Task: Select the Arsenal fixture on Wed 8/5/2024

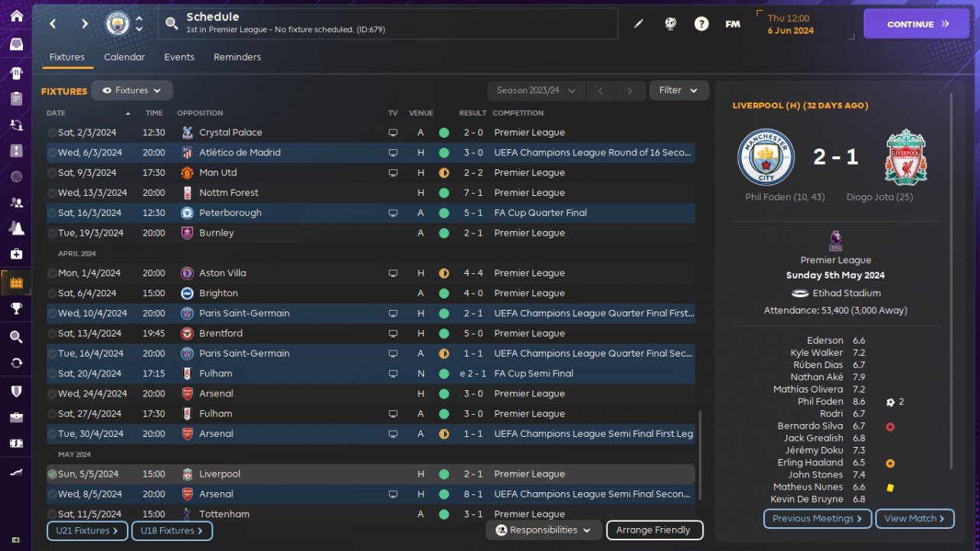Action: point(371,494)
